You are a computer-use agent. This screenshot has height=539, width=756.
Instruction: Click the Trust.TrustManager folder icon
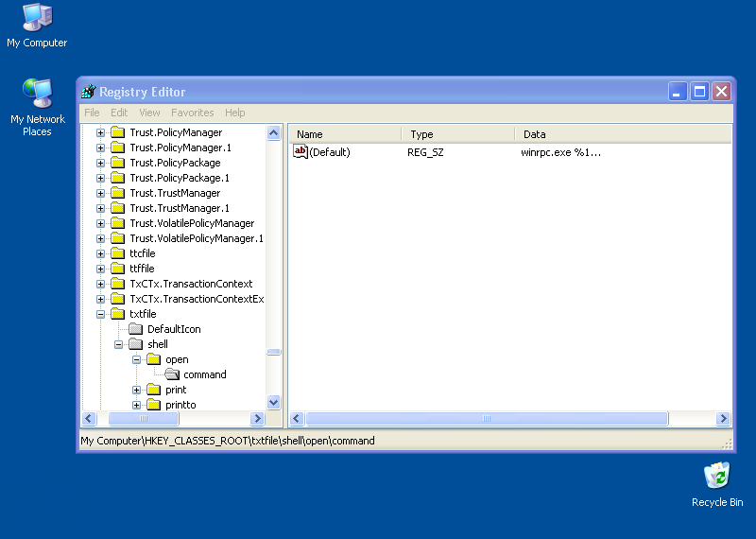pyautogui.click(x=117, y=193)
